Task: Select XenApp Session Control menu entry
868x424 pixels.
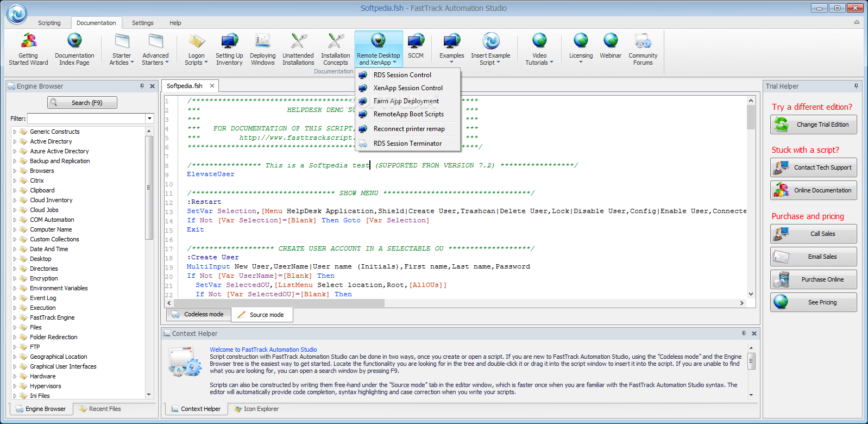Action: 407,88
